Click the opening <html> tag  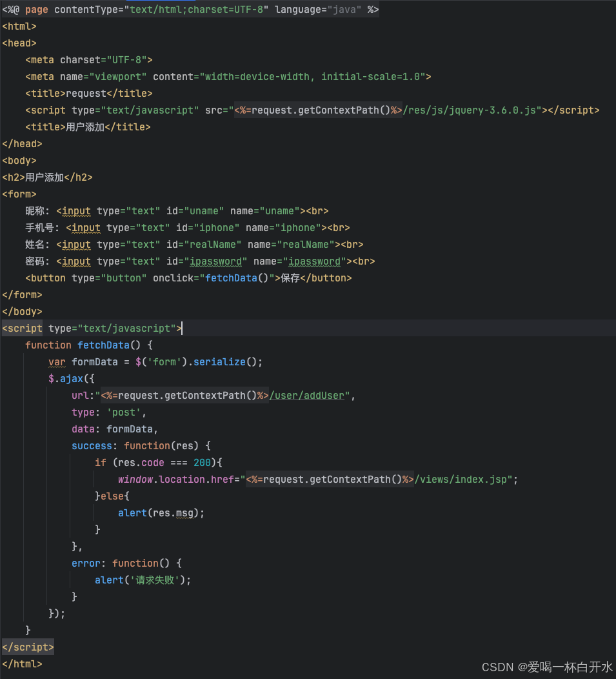coord(19,26)
